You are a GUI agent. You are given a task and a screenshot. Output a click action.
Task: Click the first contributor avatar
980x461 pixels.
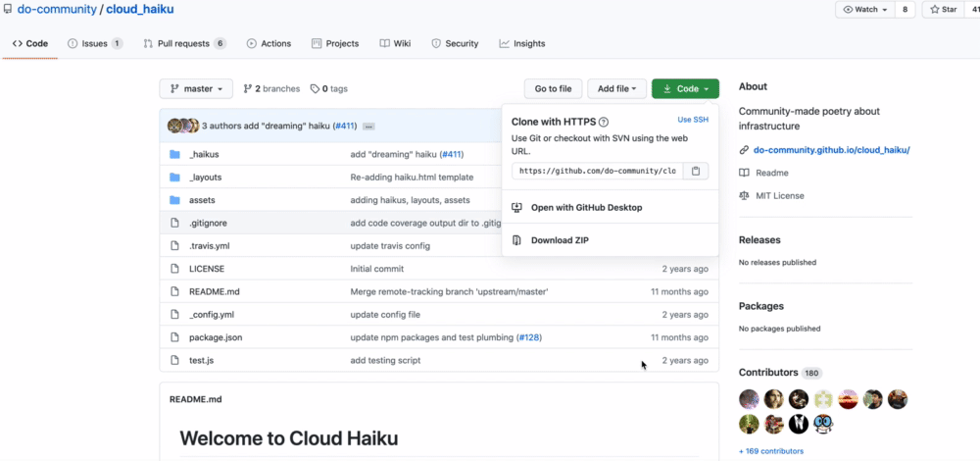[x=749, y=399]
